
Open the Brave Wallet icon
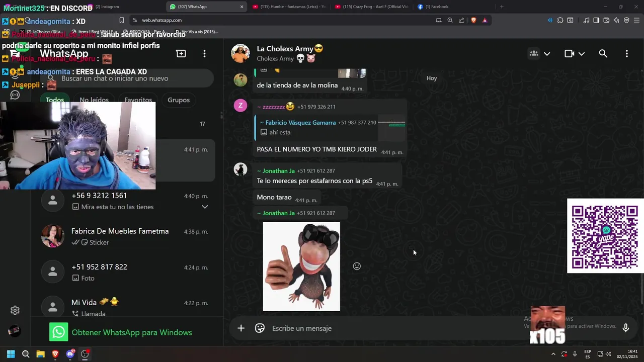click(x=606, y=20)
